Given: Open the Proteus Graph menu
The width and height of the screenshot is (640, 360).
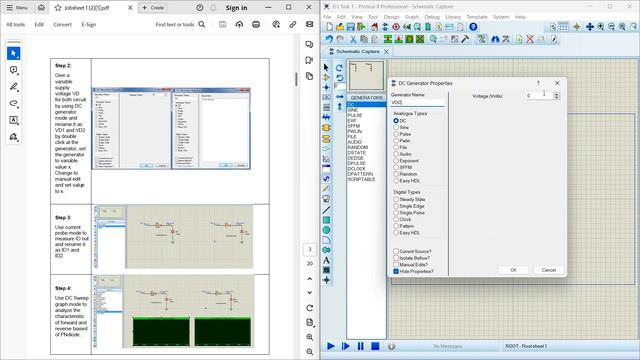Looking at the screenshot, I should tap(412, 17).
